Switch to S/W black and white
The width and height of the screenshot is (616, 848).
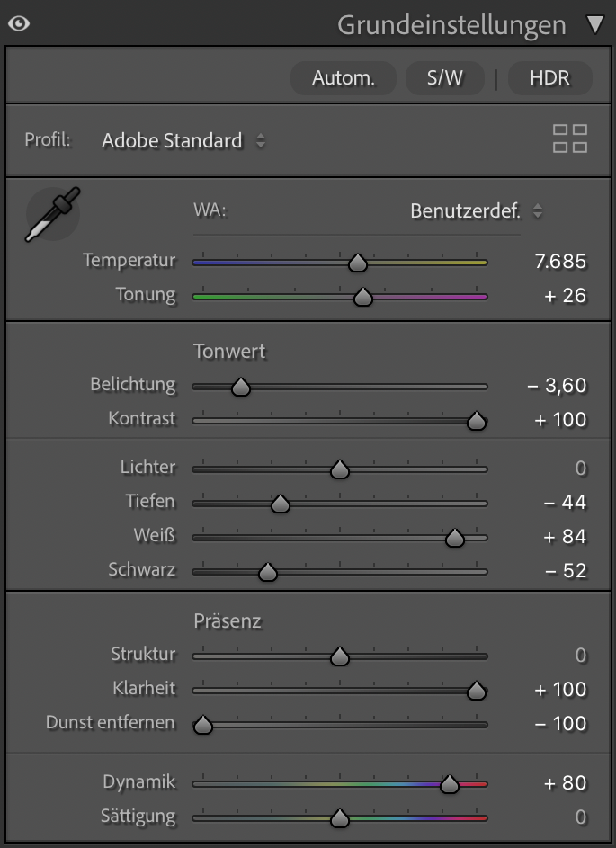tap(445, 78)
